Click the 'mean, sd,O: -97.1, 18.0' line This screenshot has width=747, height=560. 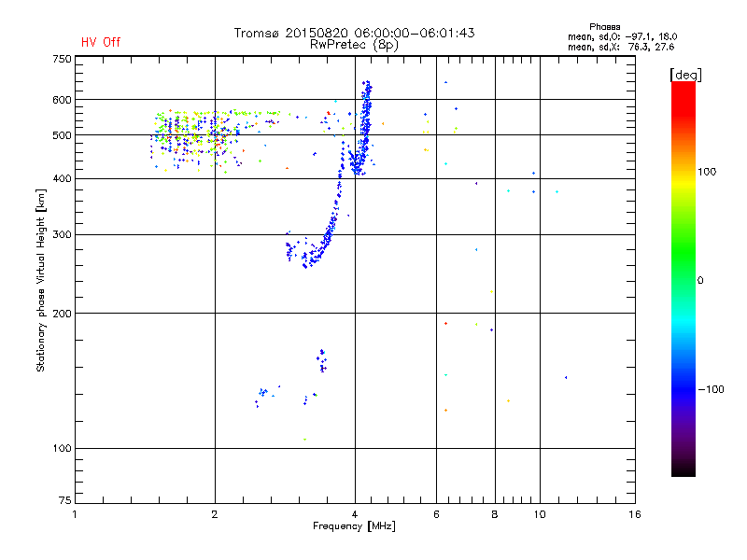pyautogui.click(x=622, y=36)
